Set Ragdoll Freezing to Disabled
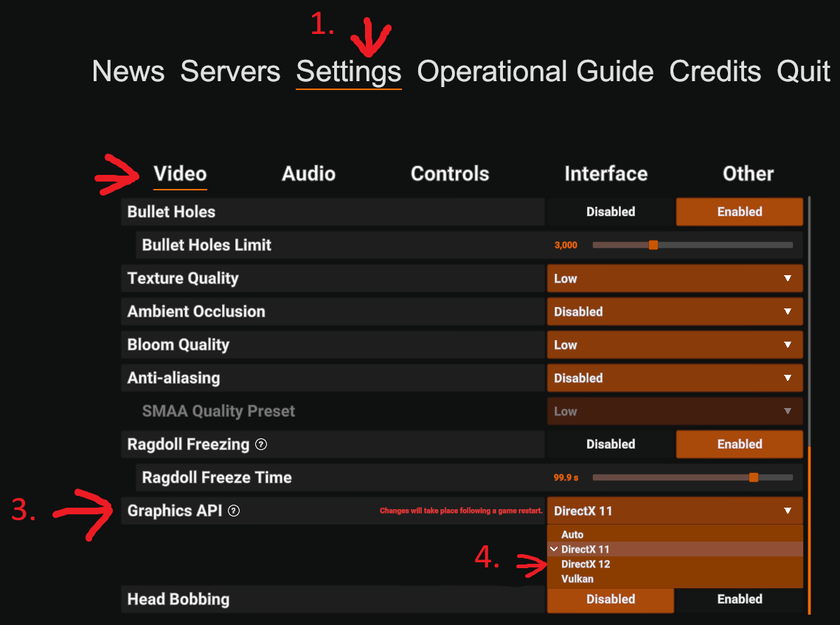 pos(611,444)
